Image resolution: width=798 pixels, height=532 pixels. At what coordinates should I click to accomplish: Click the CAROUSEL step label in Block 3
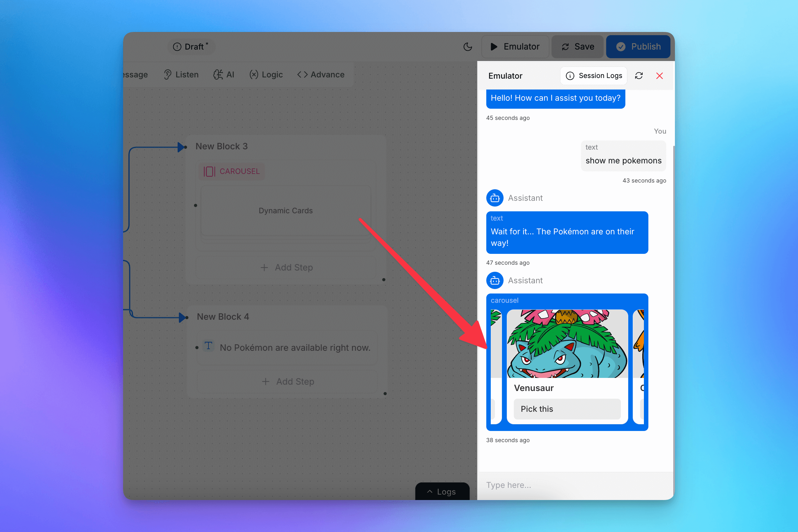click(x=232, y=171)
